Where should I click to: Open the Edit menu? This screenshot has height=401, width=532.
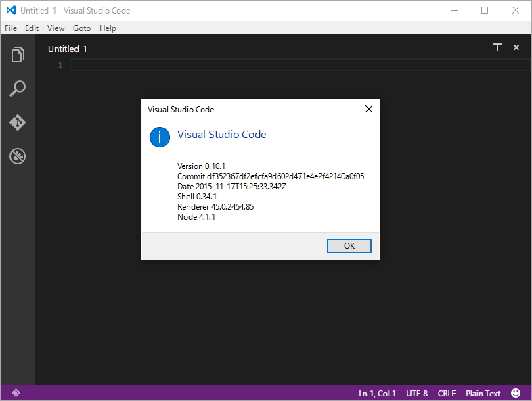pyautogui.click(x=32, y=28)
